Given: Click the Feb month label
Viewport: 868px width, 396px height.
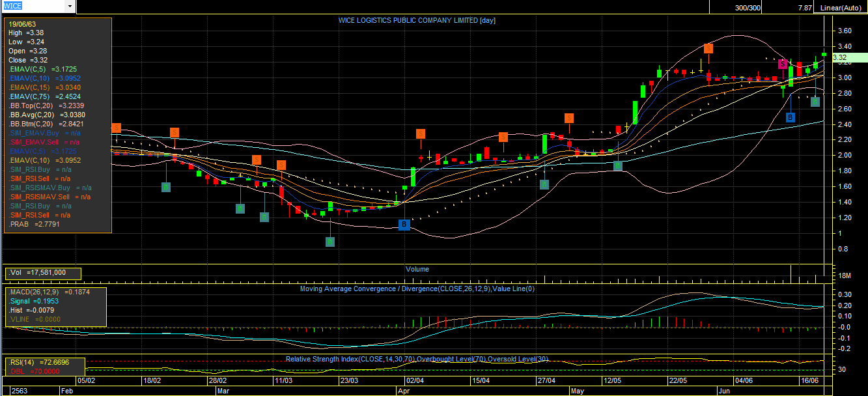Looking at the screenshot, I should (x=66, y=391).
